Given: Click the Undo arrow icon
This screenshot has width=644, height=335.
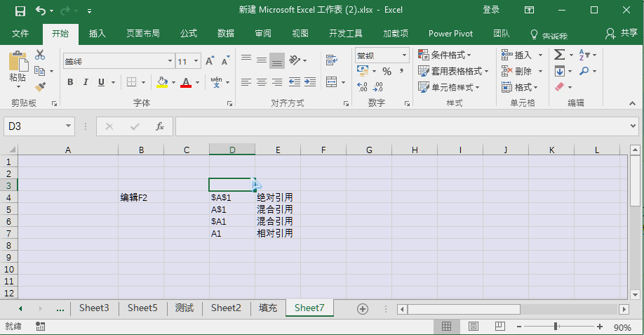Looking at the screenshot, I should pos(40,11).
